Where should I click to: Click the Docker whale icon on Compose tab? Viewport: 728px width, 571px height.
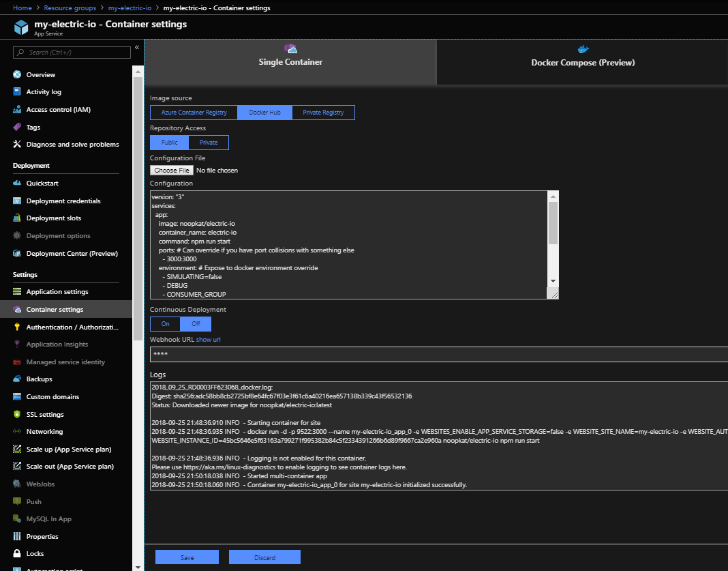click(x=583, y=49)
